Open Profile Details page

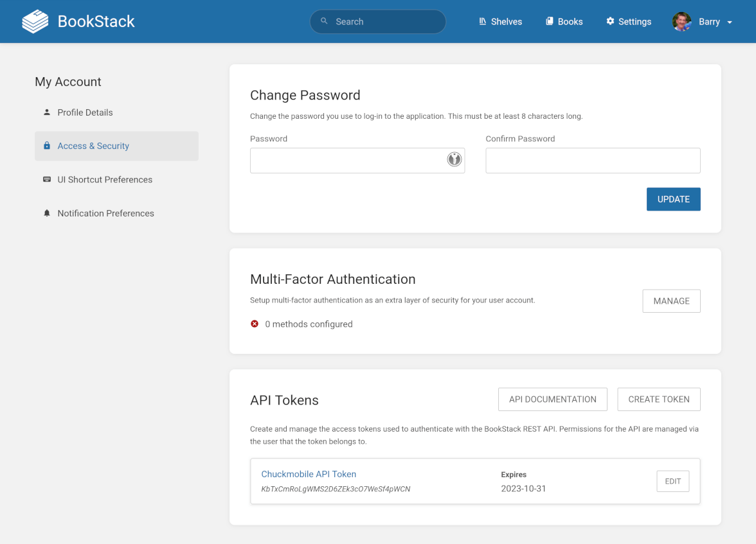point(117,112)
